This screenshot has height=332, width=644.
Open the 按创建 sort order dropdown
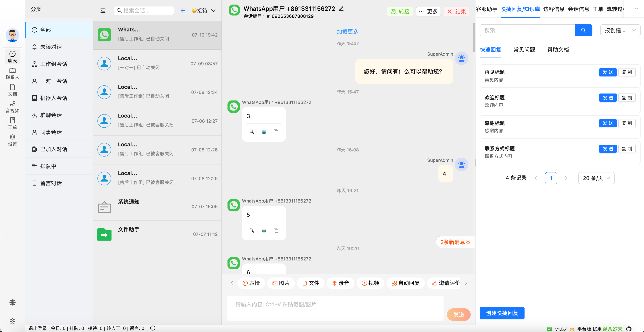620,30
